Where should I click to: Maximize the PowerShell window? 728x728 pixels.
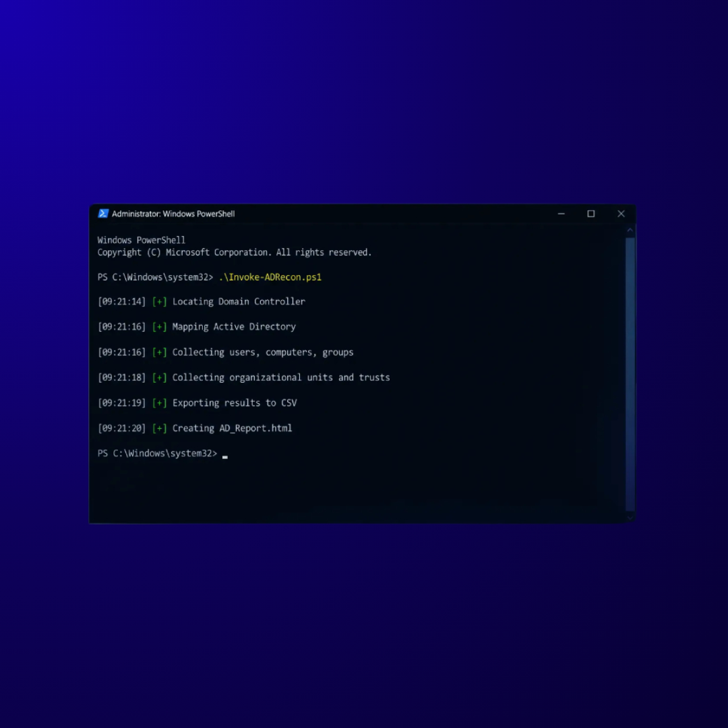pyautogui.click(x=590, y=214)
